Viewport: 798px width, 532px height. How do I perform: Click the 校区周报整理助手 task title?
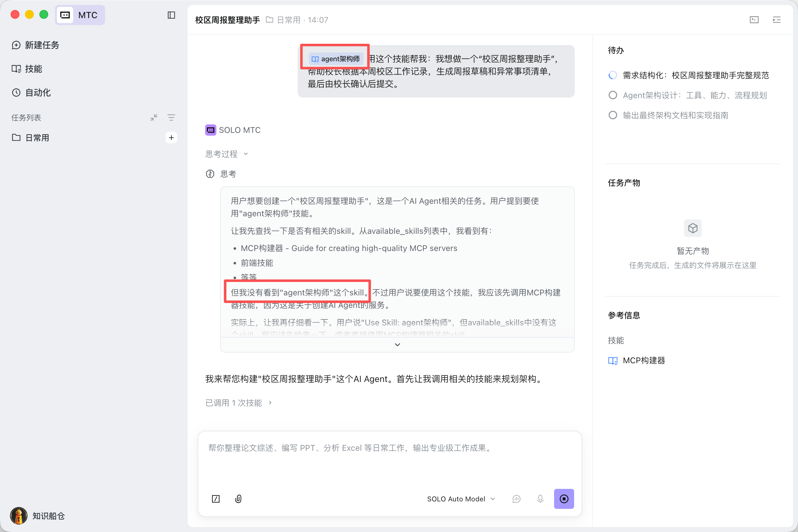point(227,20)
